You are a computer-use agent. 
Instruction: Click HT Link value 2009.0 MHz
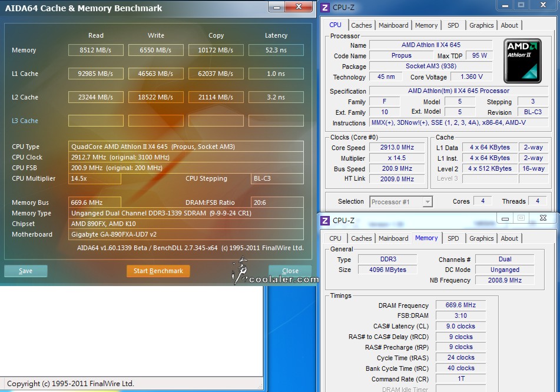click(x=397, y=179)
